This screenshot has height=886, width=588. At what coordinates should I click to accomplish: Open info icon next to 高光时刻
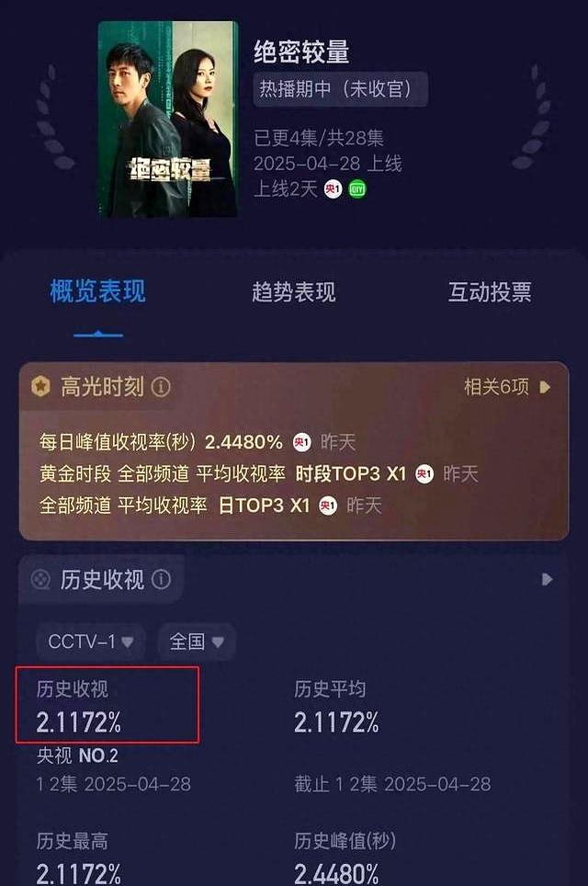(161, 387)
